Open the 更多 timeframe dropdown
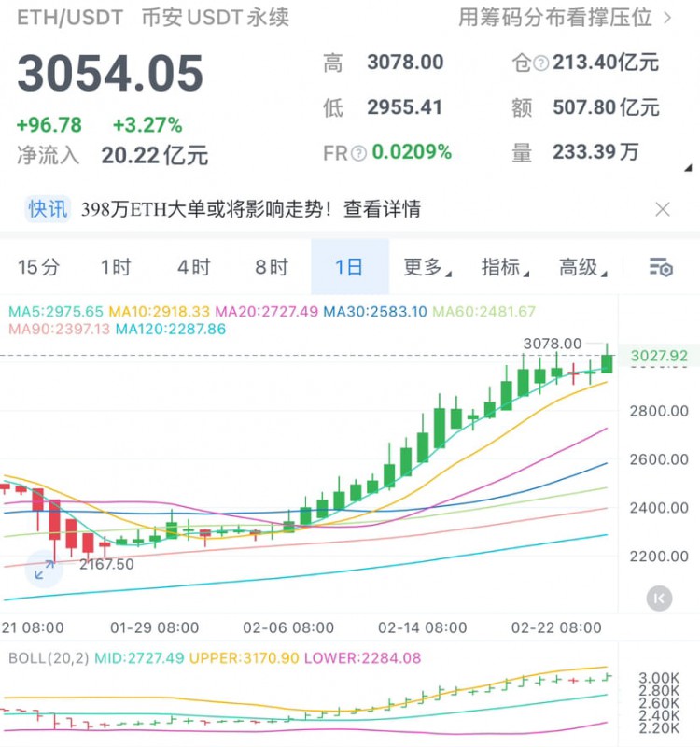Viewport: 700px width, 747px height. click(427, 267)
